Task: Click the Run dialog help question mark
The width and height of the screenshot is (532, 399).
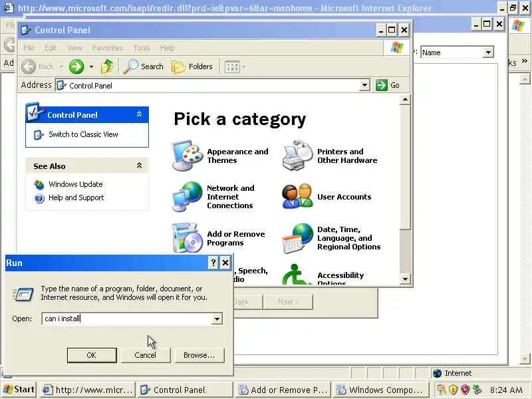Action: (x=213, y=263)
